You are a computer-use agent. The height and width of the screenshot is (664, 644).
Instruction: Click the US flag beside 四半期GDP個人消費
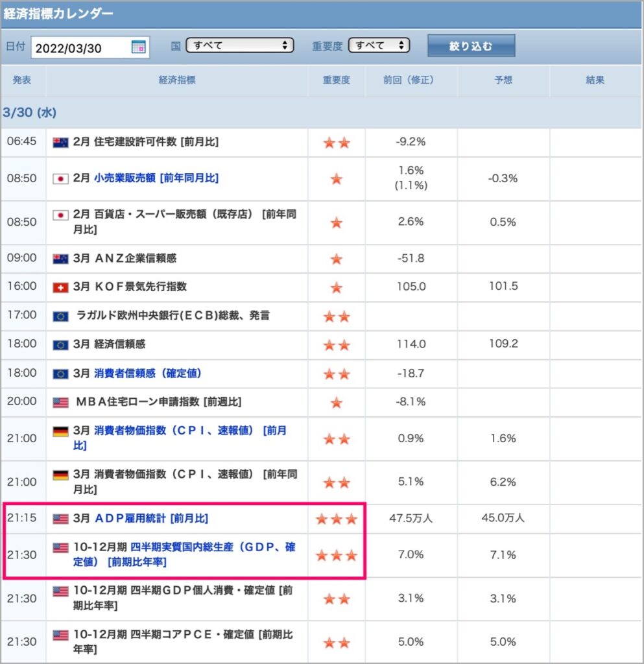pos(60,591)
